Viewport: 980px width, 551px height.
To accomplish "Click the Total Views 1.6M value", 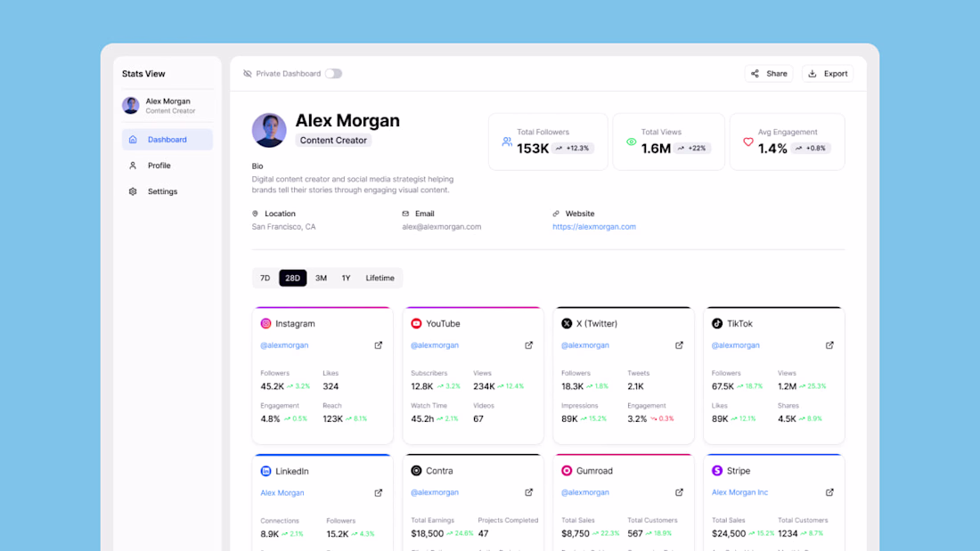I will coord(656,149).
